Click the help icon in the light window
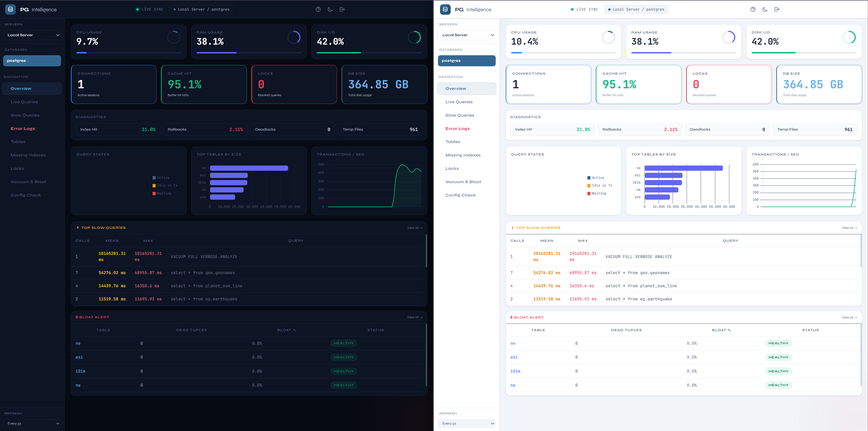 click(753, 10)
